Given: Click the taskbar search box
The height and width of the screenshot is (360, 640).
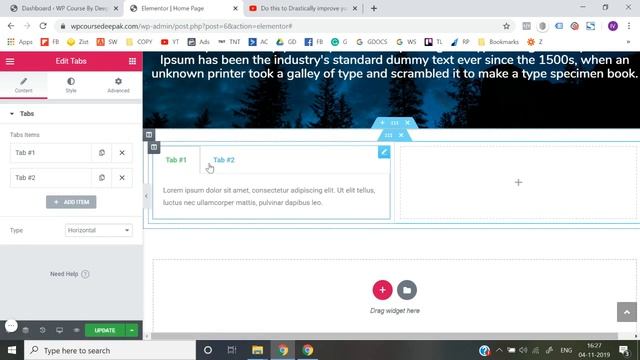Looking at the screenshot, I should point(110,350).
